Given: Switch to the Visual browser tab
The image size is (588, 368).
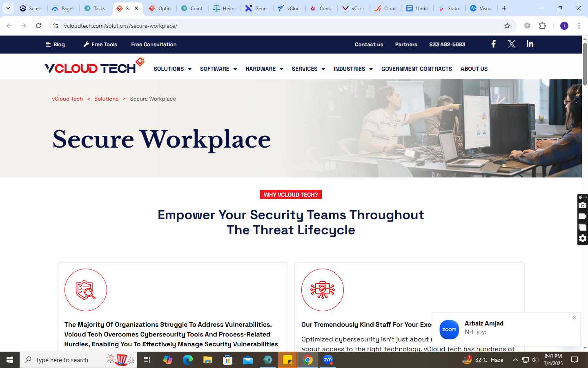Looking at the screenshot, I should pos(481,8).
